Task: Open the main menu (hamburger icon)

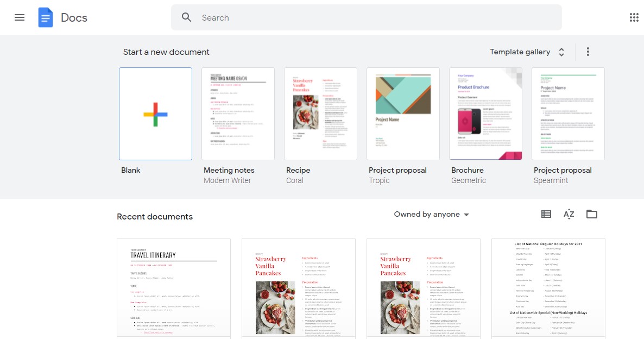Action: (x=20, y=17)
